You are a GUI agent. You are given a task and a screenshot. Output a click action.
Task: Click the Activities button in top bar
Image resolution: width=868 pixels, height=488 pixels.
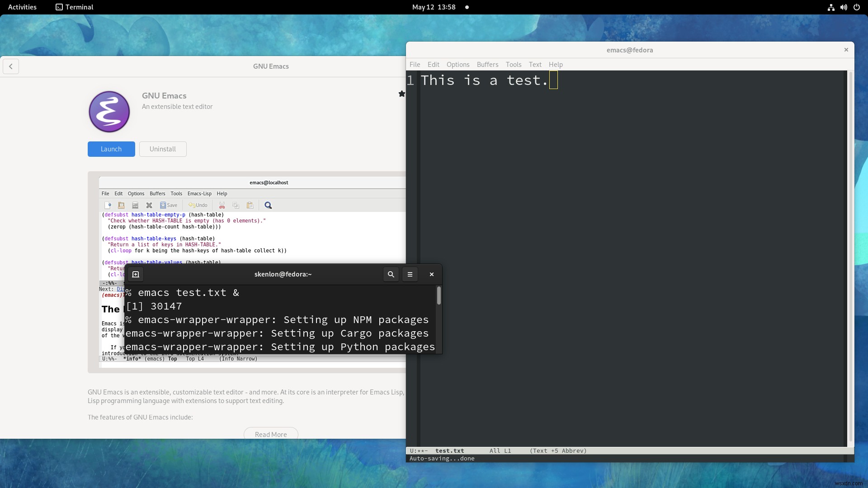[22, 7]
